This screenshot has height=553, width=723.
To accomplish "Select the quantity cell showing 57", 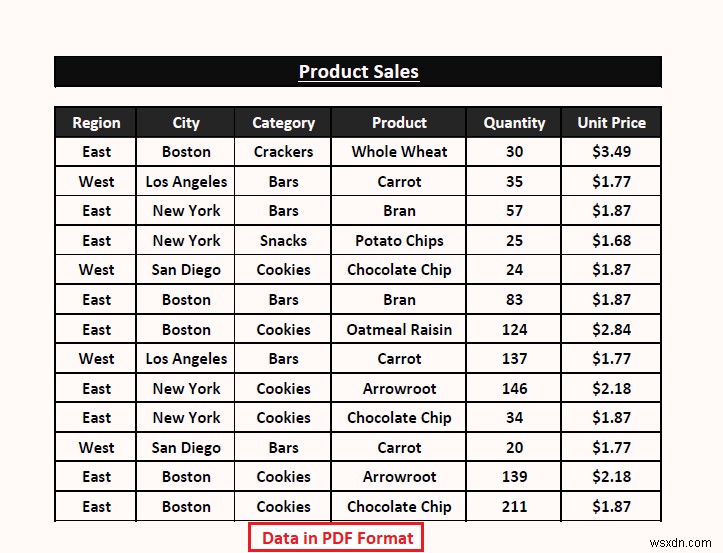I will click(x=514, y=211).
